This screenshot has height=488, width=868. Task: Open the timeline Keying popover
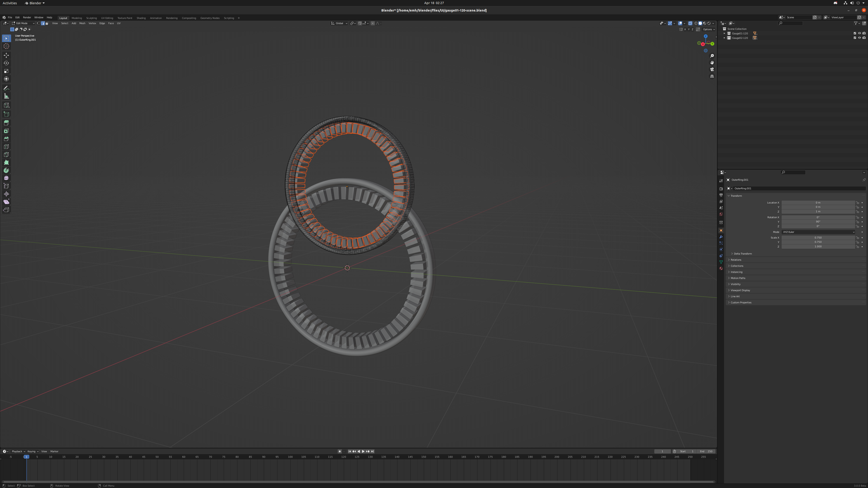33,451
